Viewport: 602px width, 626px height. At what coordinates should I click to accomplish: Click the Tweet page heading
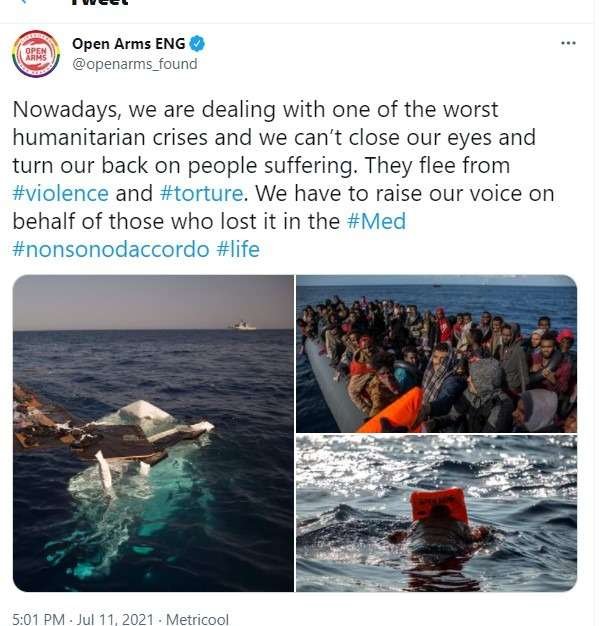coord(100,2)
